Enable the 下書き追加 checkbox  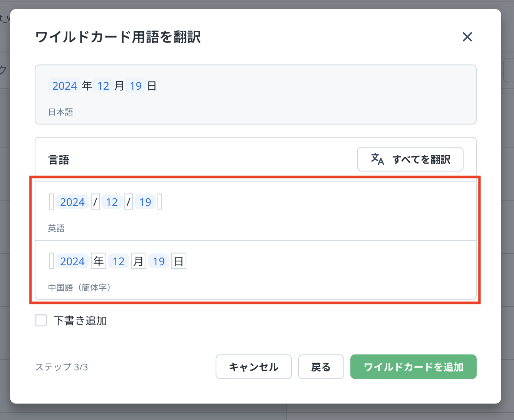pos(41,320)
